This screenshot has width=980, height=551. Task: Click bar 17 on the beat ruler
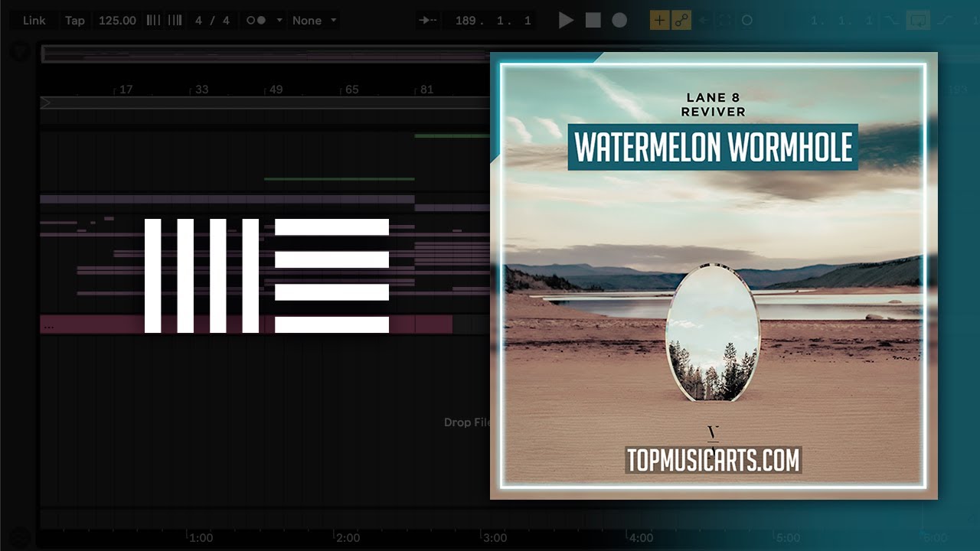click(x=126, y=90)
